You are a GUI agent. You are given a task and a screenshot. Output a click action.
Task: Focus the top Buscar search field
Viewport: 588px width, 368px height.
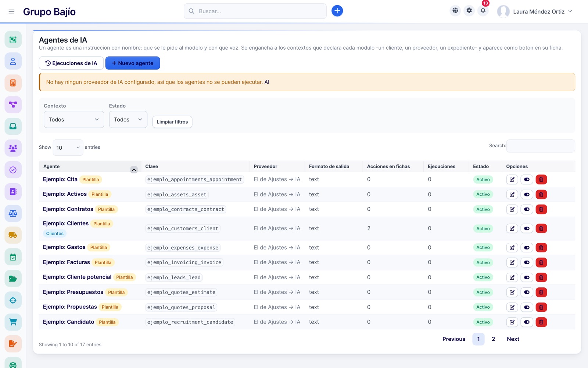pos(255,11)
